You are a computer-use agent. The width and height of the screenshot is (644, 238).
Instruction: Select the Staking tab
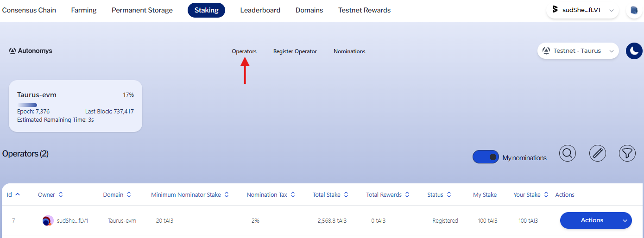[206, 10]
